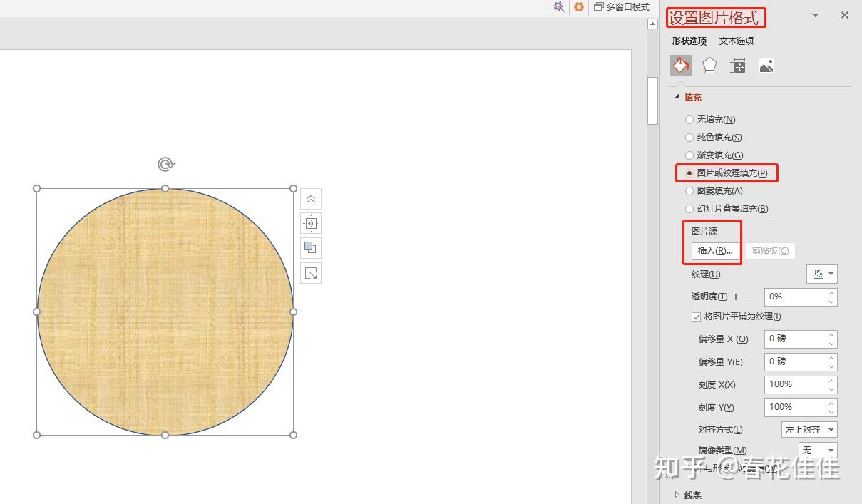Image resolution: width=862 pixels, height=504 pixels.
Task: Open the Picture icon tab
Action: tap(766, 66)
